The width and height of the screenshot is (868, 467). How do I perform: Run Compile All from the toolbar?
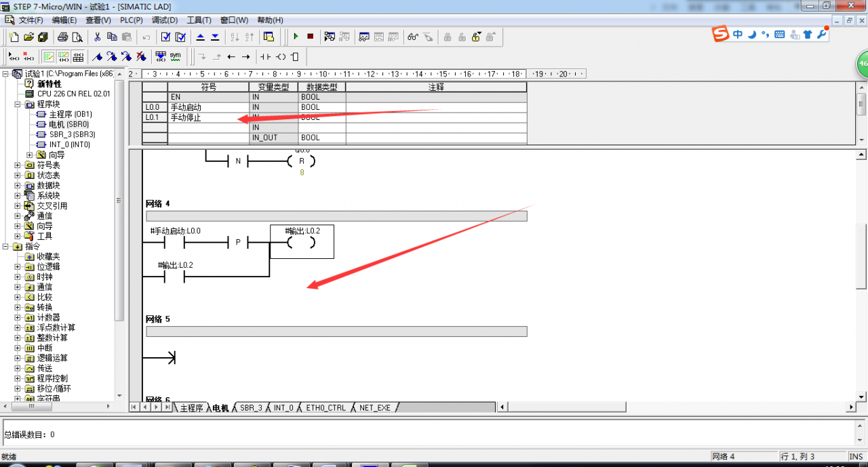pyautogui.click(x=180, y=37)
